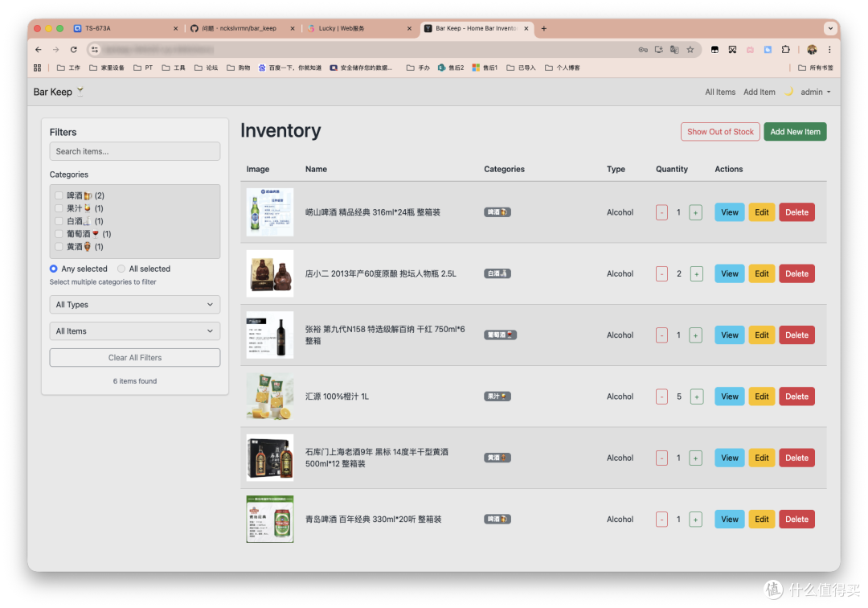Screen dimensions: 868x608
Task: Click Clear All Filters button
Action: coord(135,358)
